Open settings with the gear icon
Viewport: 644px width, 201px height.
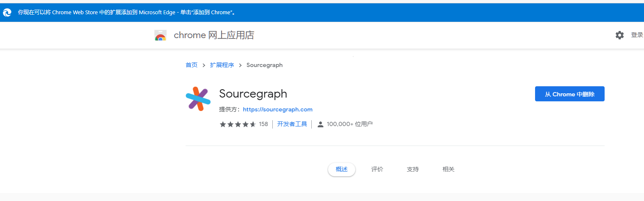[x=619, y=35]
